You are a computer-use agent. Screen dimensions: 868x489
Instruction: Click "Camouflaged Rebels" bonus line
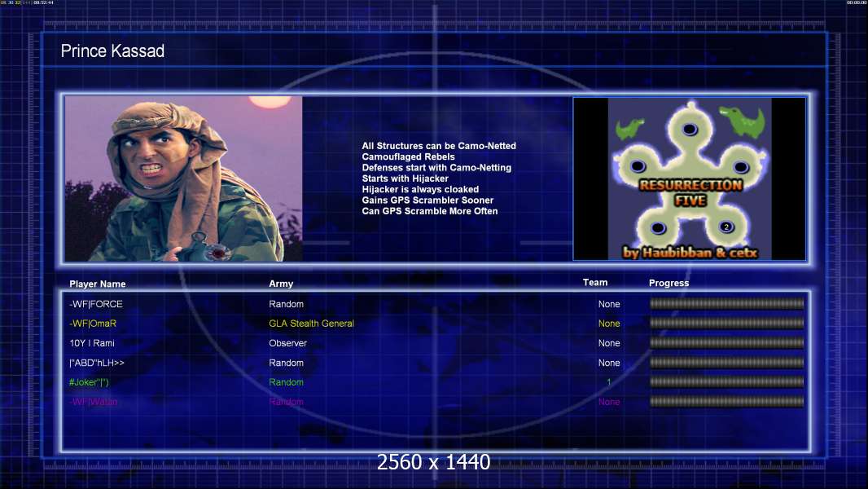coord(408,156)
